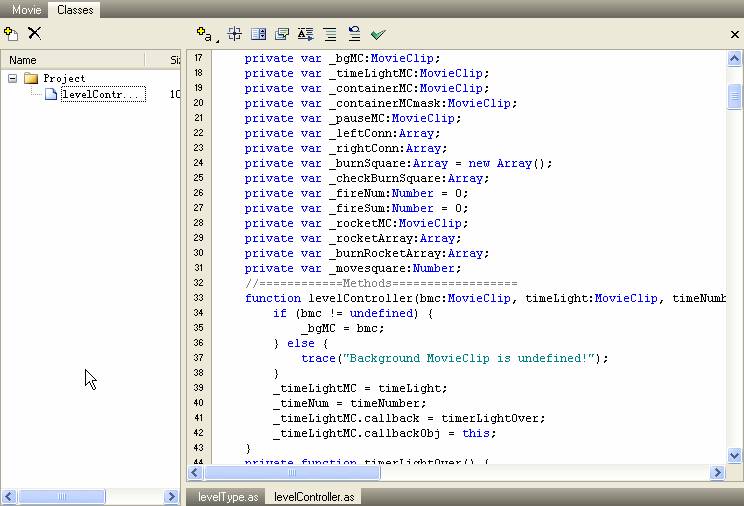Click the class list horizontal scrollbar thumb
The width and height of the screenshot is (744, 506).
pos(62,497)
